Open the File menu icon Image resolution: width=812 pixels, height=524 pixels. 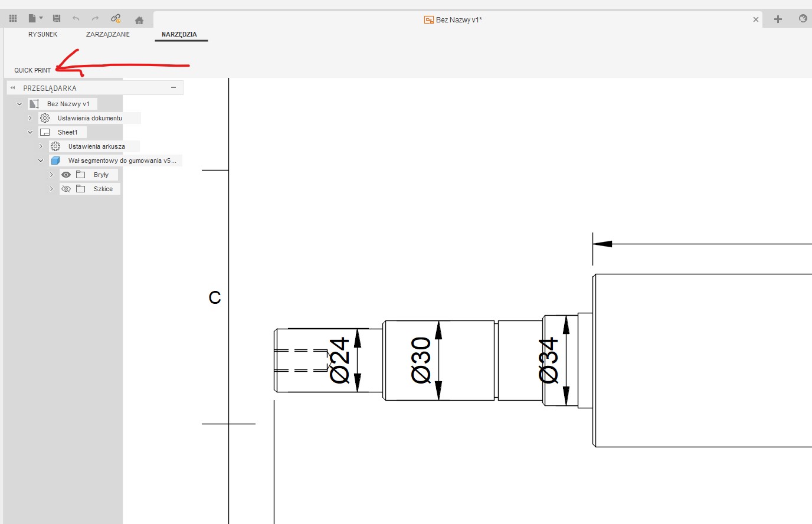point(35,19)
